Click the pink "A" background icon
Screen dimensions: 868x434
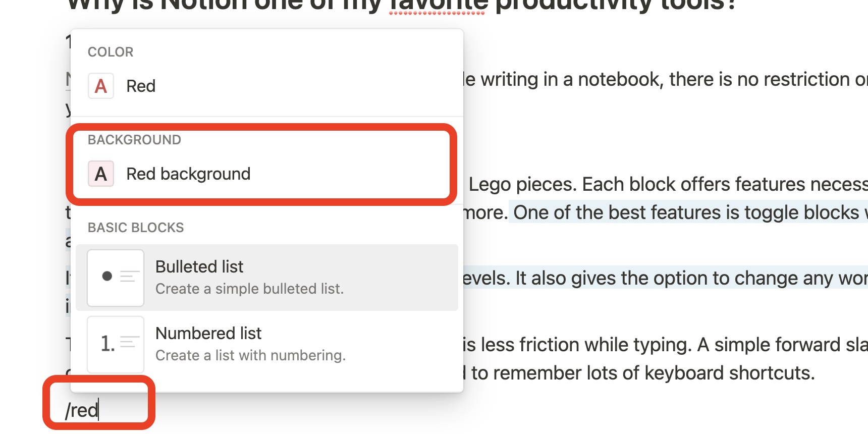tap(100, 174)
